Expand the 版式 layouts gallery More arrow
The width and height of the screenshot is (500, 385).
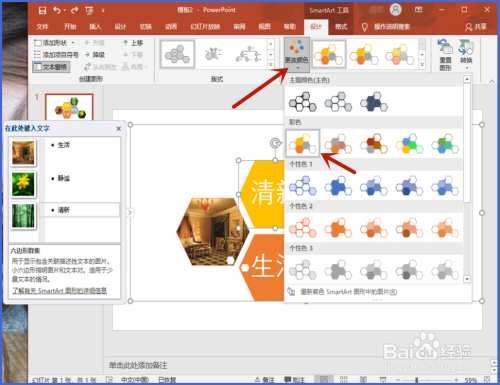(271, 65)
